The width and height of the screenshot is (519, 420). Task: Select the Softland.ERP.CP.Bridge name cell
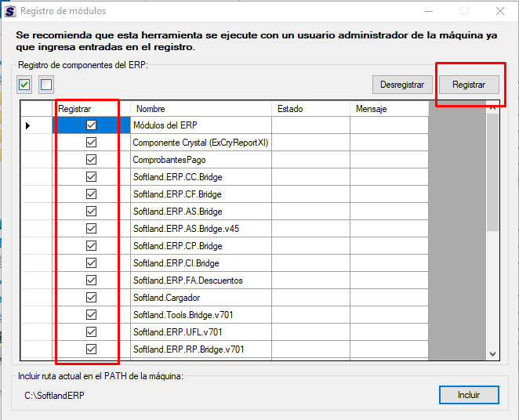coord(201,246)
